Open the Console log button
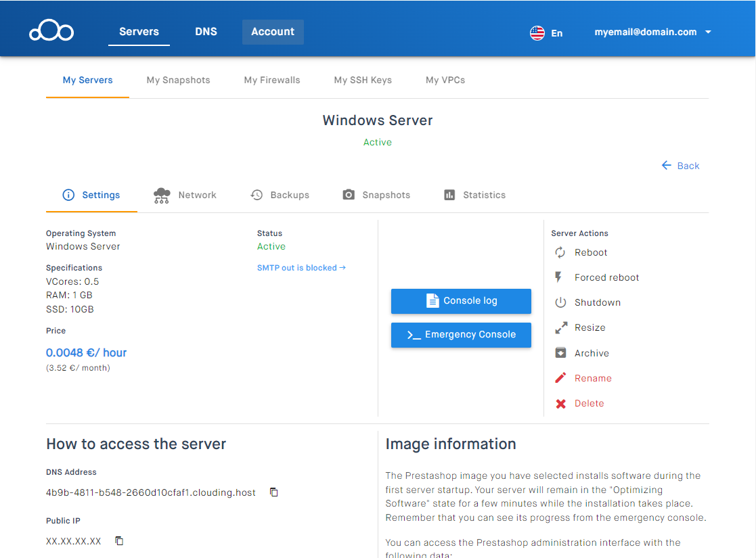The image size is (756, 558). tap(461, 301)
